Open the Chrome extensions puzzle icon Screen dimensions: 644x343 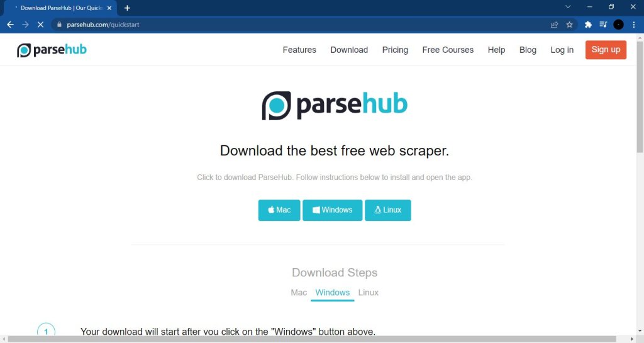(588, 25)
